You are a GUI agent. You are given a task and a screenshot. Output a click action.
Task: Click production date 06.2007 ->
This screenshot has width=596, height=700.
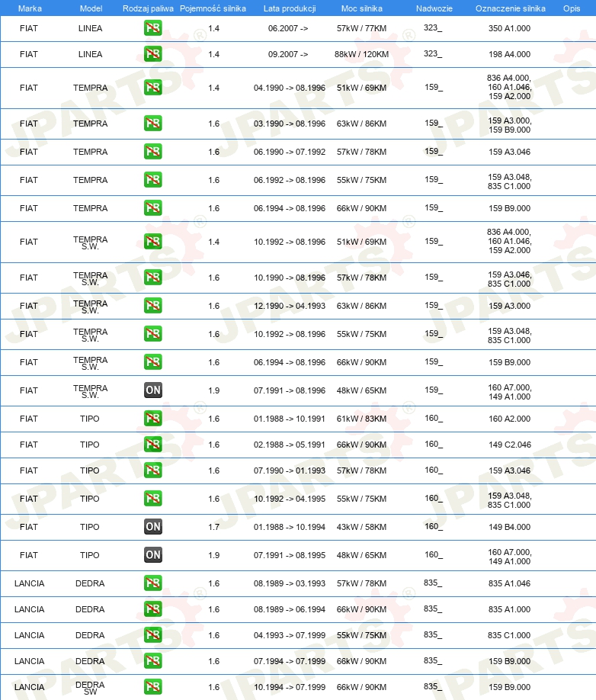point(288,28)
